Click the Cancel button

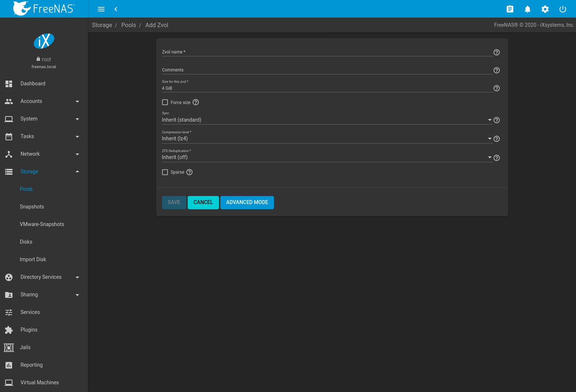[x=203, y=202]
